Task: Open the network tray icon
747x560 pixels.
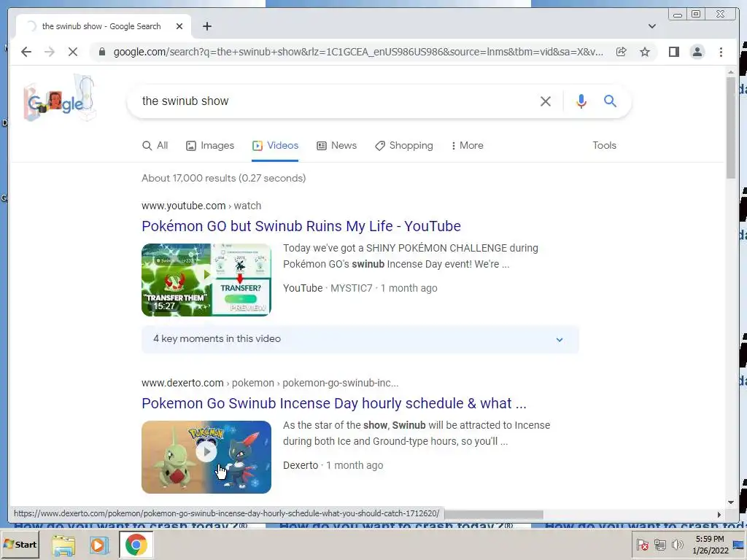Action: point(659,545)
